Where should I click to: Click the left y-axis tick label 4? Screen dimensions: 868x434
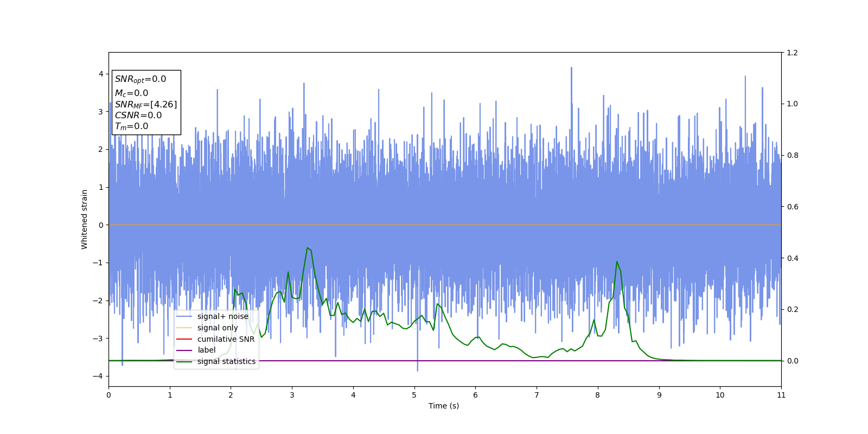(101, 74)
